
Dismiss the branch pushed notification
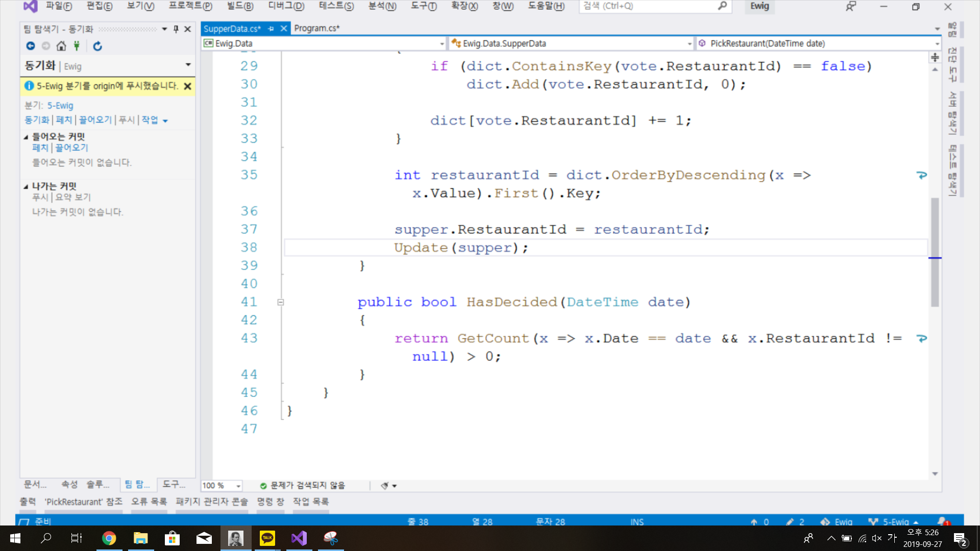[187, 86]
